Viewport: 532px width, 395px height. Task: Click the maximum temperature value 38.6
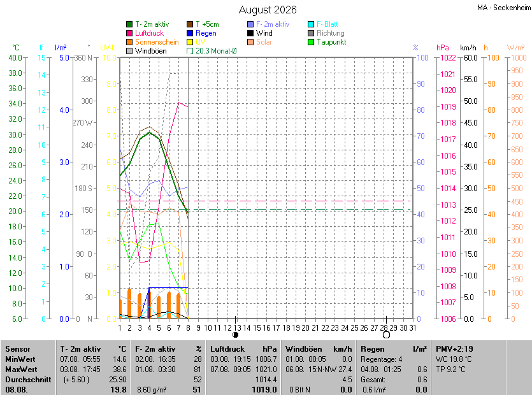(119, 370)
